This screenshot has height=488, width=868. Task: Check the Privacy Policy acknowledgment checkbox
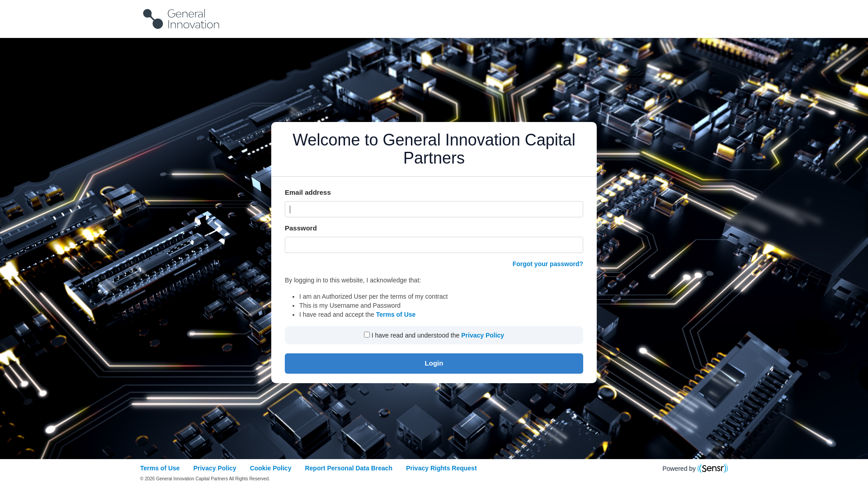point(367,335)
